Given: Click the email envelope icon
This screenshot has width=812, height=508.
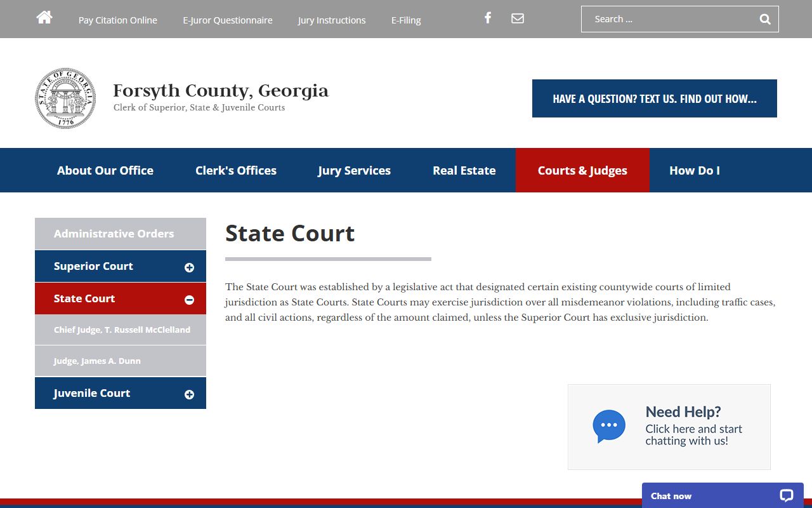Looking at the screenshot, I should [518, 18].
